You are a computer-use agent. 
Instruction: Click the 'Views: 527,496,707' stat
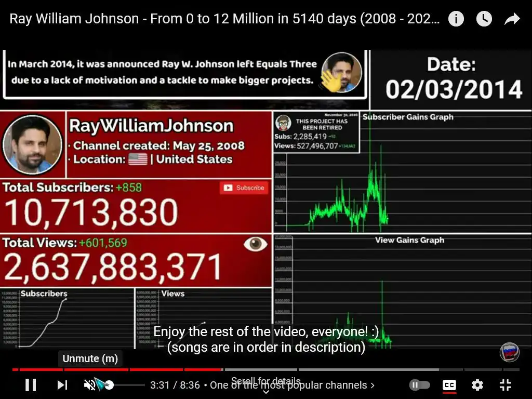pos(306,146)
